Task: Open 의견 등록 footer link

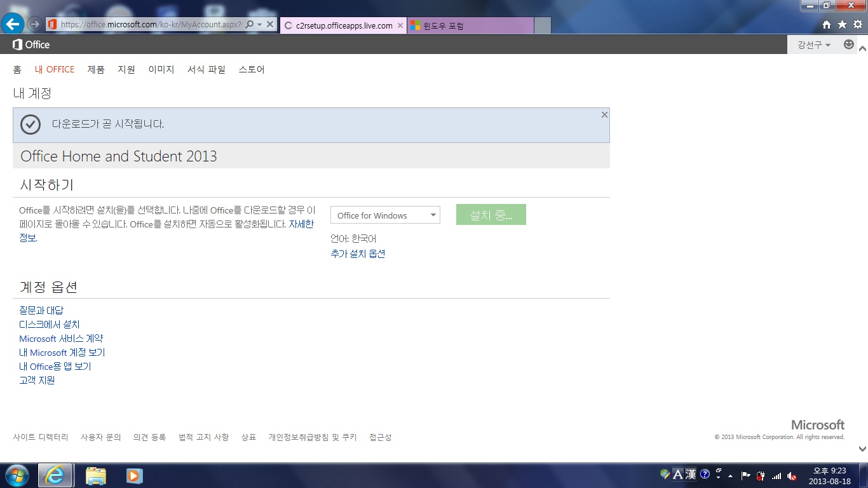Action: [x=149, y=437]
